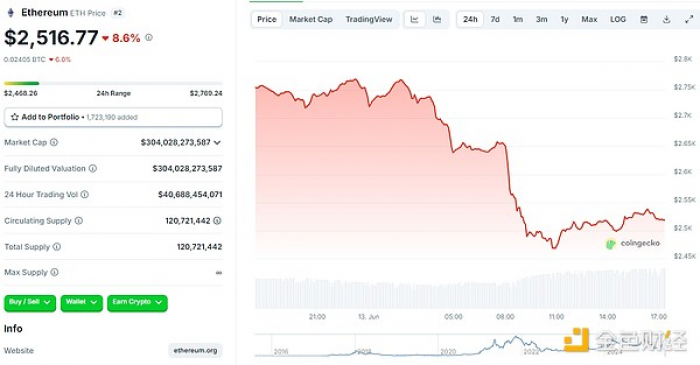Screen dimensions: 700x365
Task: Click info icon beside Fully Diluted Valuation
Action: 93,168
